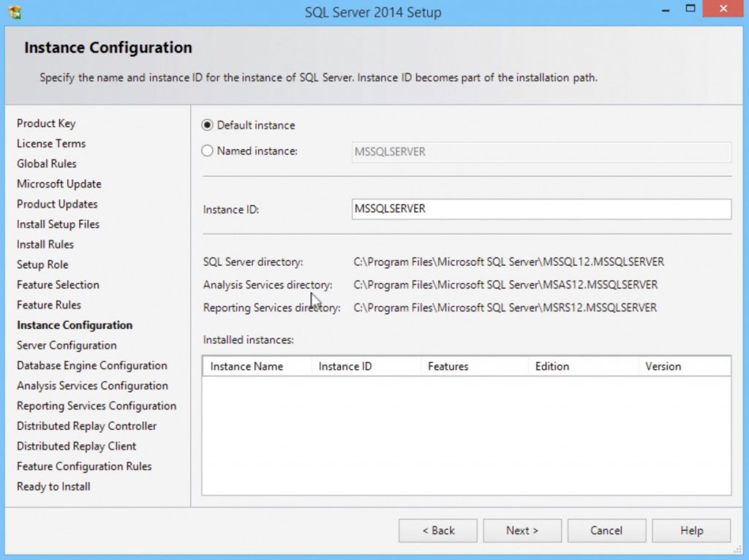Viewport: 749px width, 560px height.
Task: Select Server Configuration in the sidebar
Action: coord(67,345)
